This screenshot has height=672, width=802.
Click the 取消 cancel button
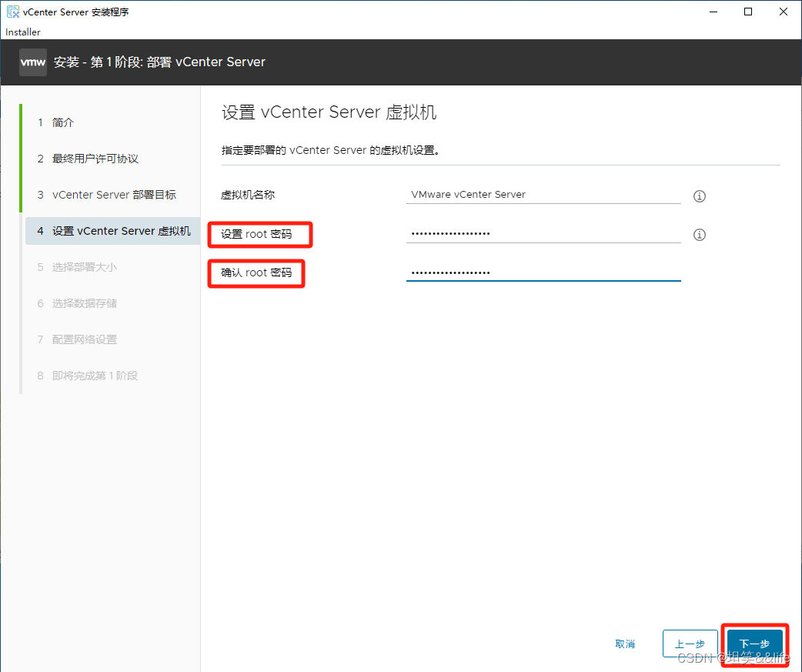(x=625, y=644)
